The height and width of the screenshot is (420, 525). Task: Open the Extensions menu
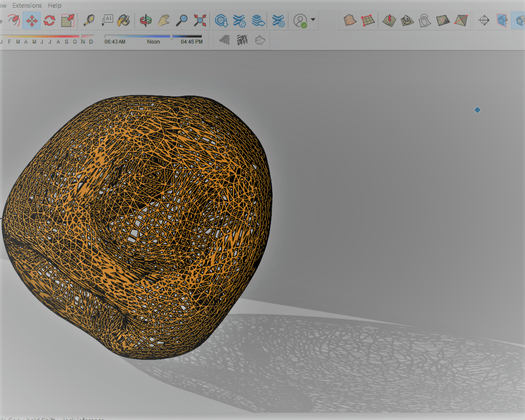27,5
